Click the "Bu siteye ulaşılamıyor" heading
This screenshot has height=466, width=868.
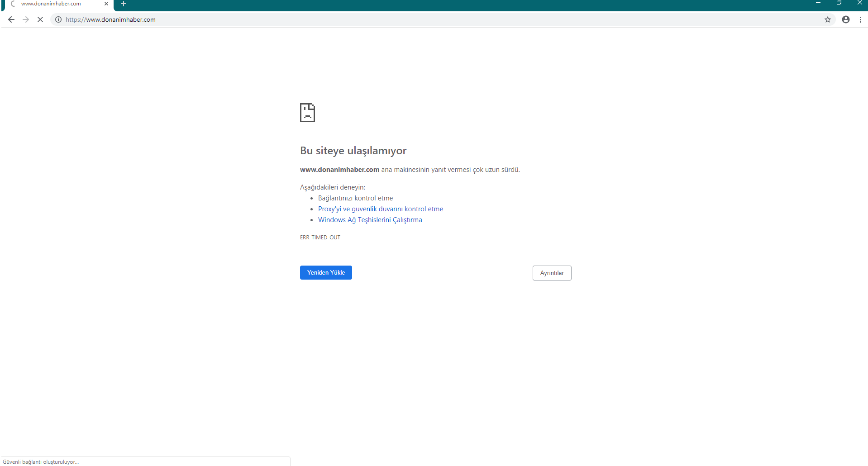pyautogui.click(x=353, y=151)
